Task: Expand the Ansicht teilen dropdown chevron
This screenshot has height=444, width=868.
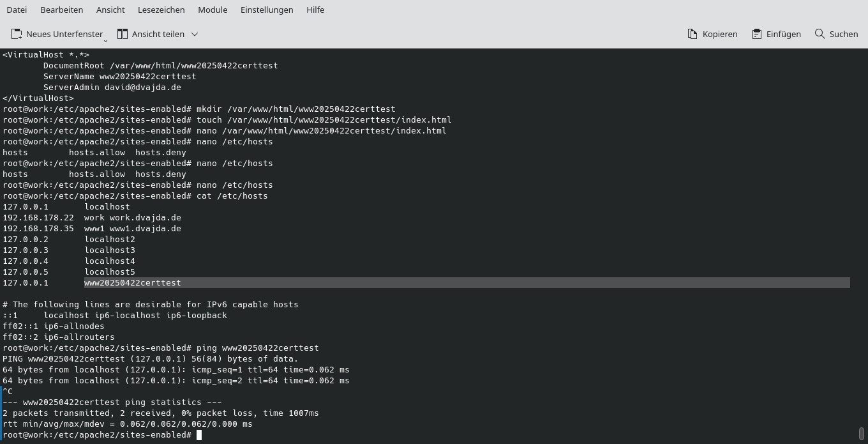Action: click(194, 34)
